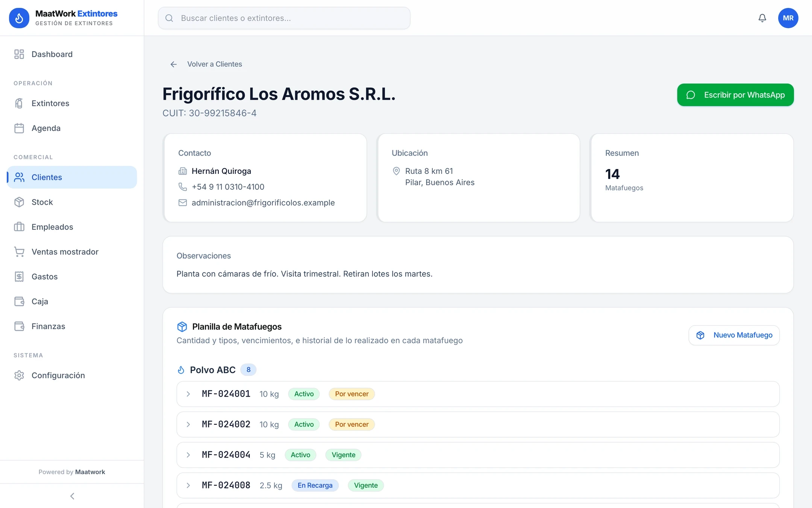
Task: Open notifications bell icon
Action: coord(762,18)
